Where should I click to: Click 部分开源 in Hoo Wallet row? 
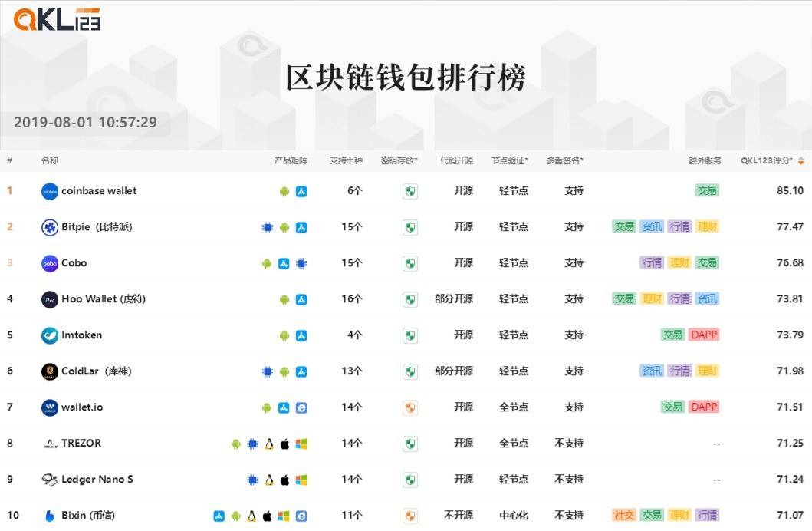pos(454,299)
